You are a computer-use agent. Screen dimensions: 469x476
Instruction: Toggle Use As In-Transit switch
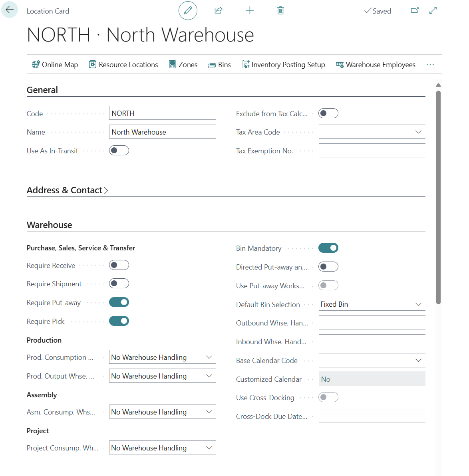pos(119,151)
